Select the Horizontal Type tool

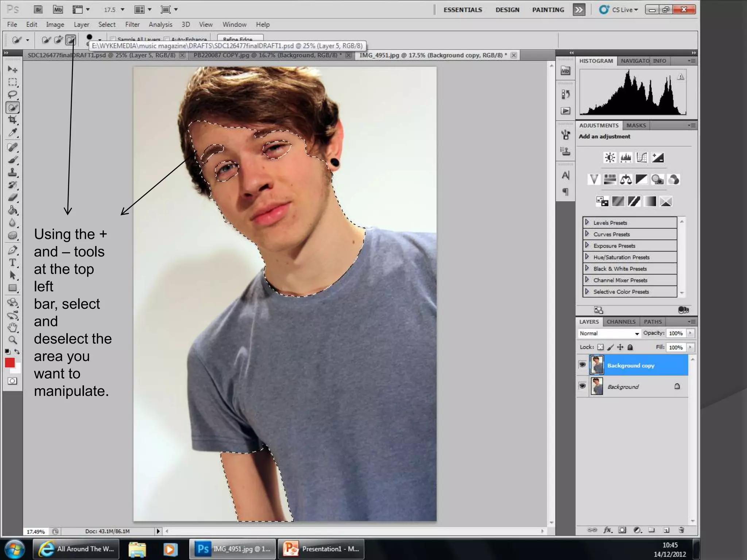click(12, 262)
